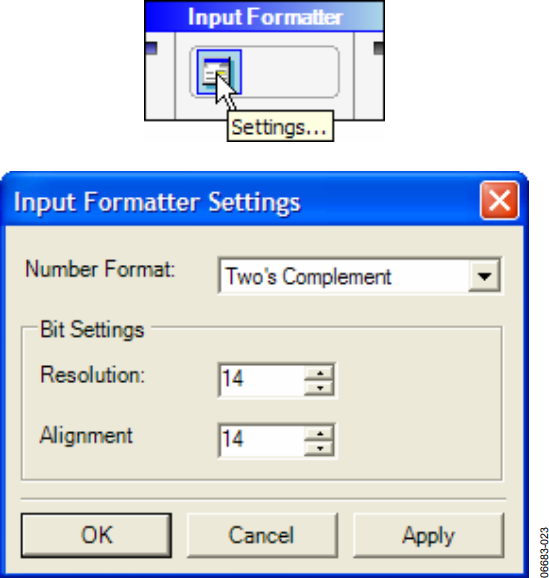Click the Number Format label
This screenshot has height=578, width=549.
100,269
